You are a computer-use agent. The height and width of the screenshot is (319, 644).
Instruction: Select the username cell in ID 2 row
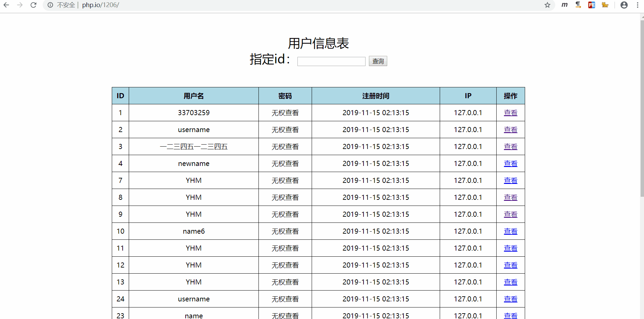[194, 130]
